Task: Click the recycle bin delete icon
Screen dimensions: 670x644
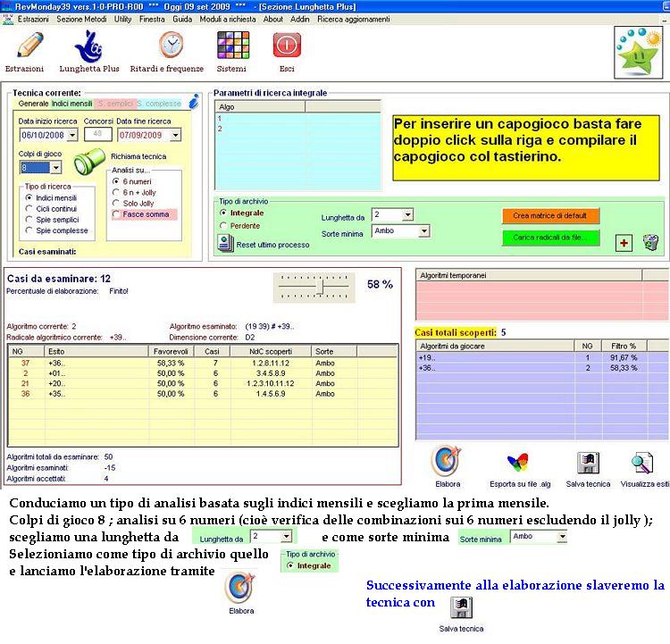Action: (650, 242)
